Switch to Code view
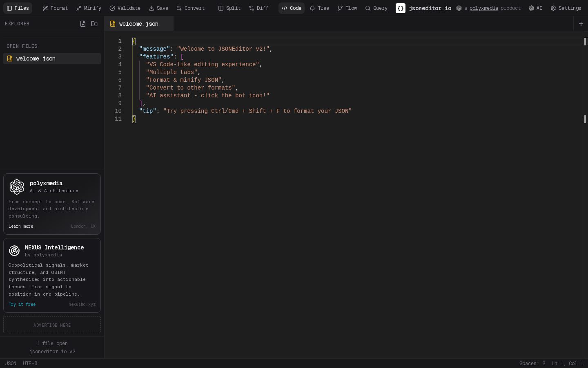 pyautogui.click(x=292, y=8)
